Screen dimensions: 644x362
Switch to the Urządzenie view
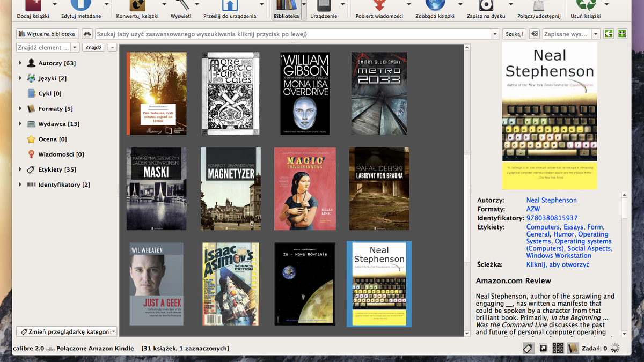[324, 11]
